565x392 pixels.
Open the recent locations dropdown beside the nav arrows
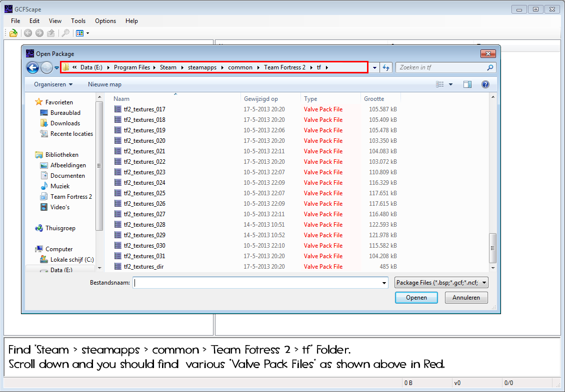pyautogui.click(x=56, y=68)
